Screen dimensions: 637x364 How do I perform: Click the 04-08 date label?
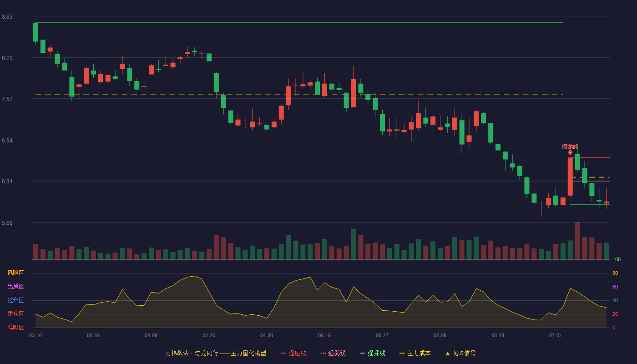151,335
